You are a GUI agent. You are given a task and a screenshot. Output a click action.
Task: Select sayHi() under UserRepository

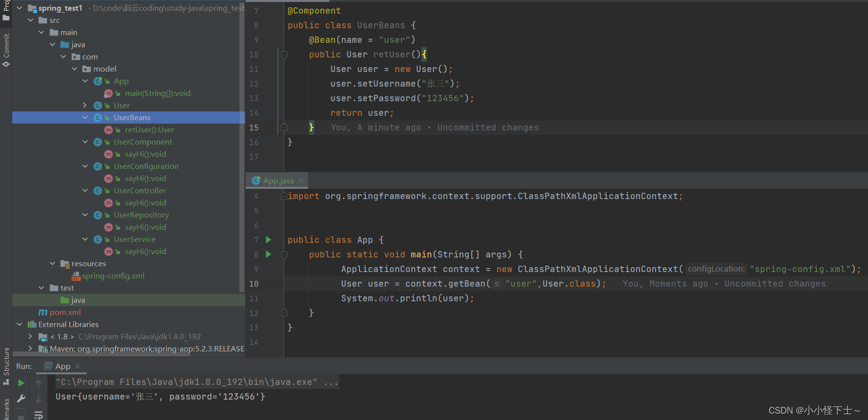145,227
